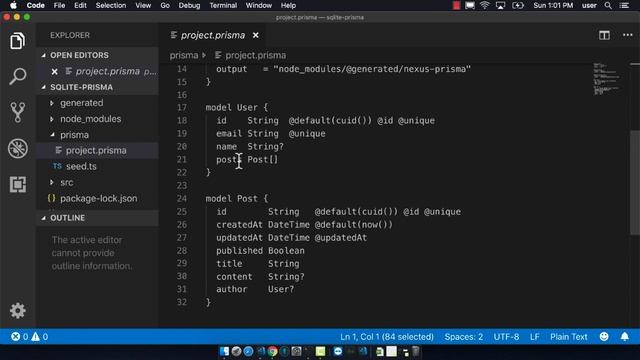This screenshot has height=360, width=640.
Task: Click the 'author User?' code line
Action: click(255, 289)
